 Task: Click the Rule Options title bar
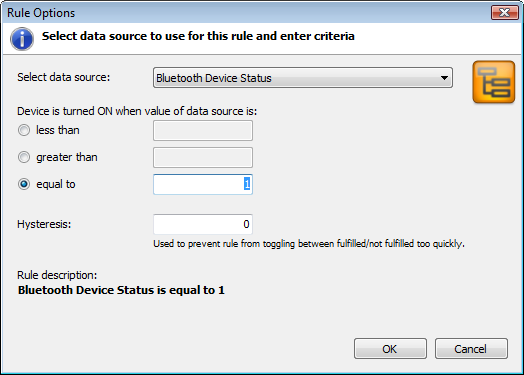247,13
